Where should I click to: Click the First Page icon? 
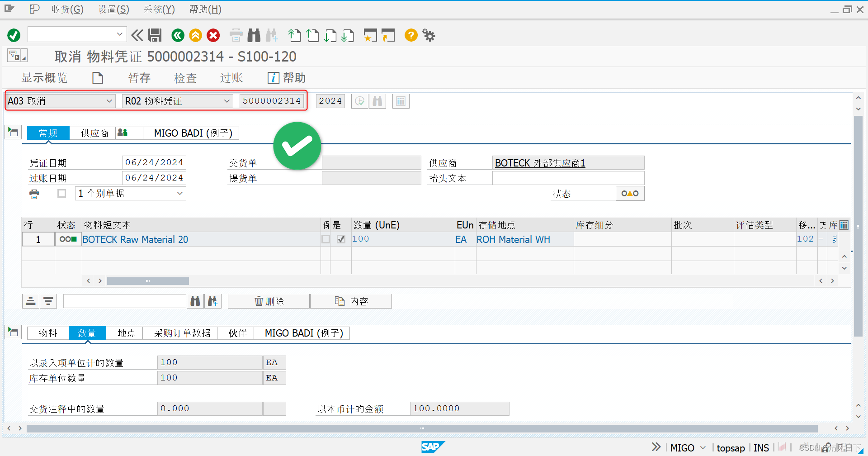(x=295, y=35)
